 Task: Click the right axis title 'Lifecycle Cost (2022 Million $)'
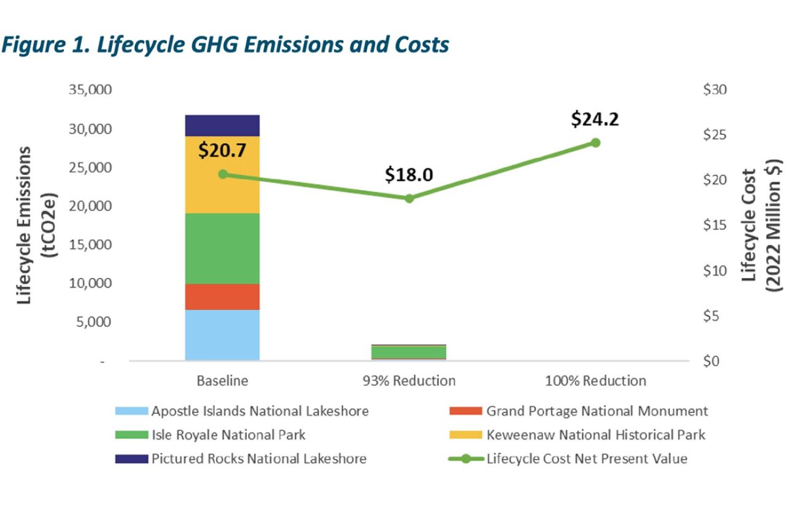tap(761, 225)
